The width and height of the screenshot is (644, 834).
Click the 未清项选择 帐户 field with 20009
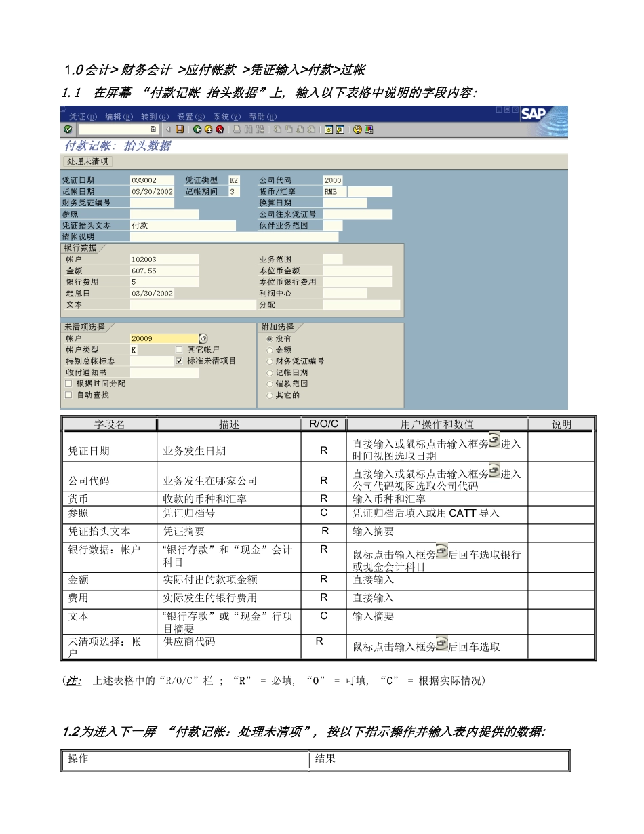(164, 338)
